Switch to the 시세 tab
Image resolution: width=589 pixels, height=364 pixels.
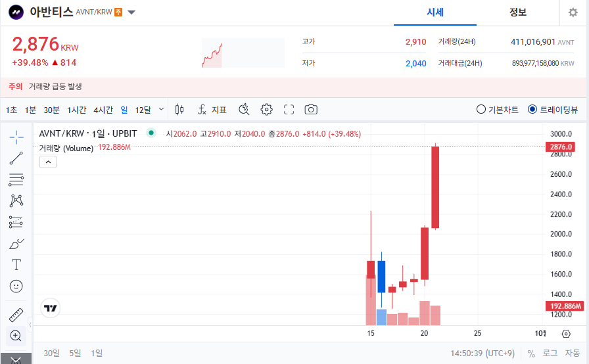tap(435, 12)
